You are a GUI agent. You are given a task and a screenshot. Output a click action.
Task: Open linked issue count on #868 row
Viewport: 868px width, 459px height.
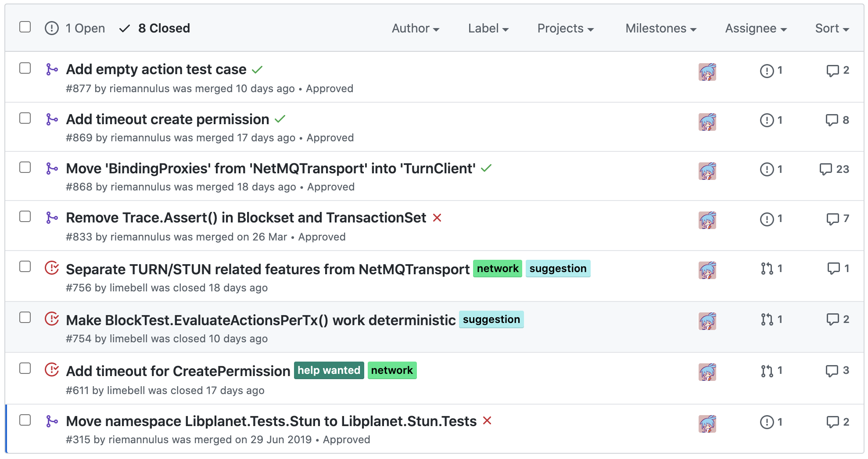(x=771, y=169)
